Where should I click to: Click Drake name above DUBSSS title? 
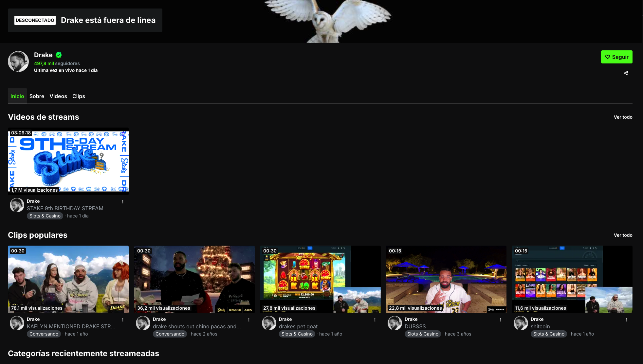click(x=411, y=319)
